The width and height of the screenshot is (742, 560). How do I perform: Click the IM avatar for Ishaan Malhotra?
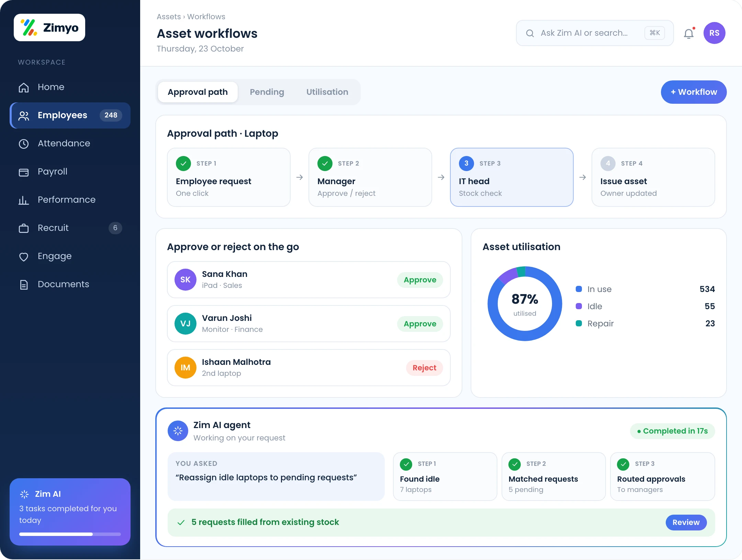[185, 368]
